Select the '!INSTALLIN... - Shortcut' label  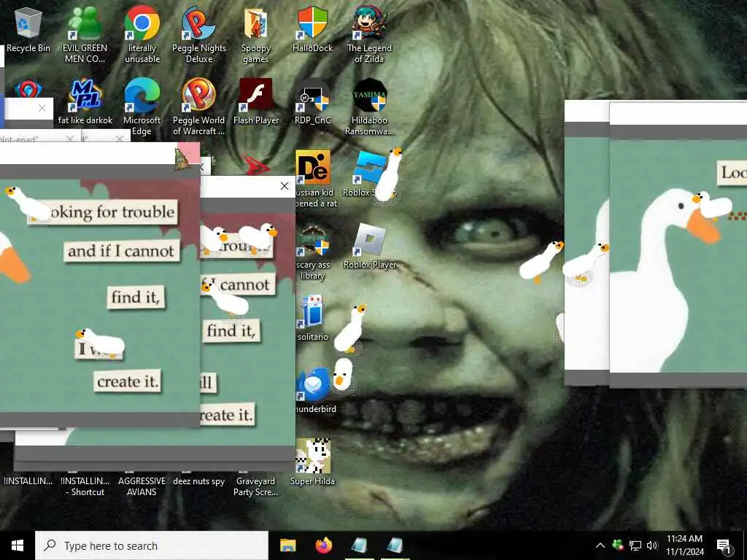click(x=85, y=486)
